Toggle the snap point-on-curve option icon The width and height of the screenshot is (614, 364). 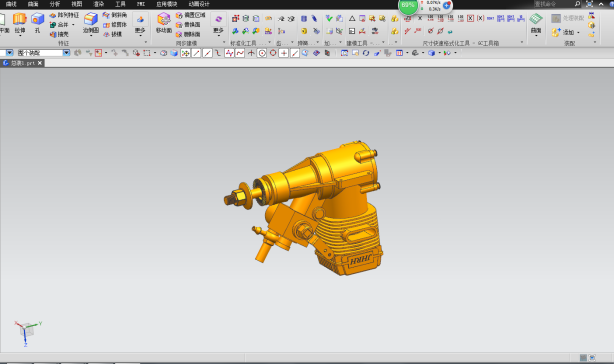pos(295,53)
